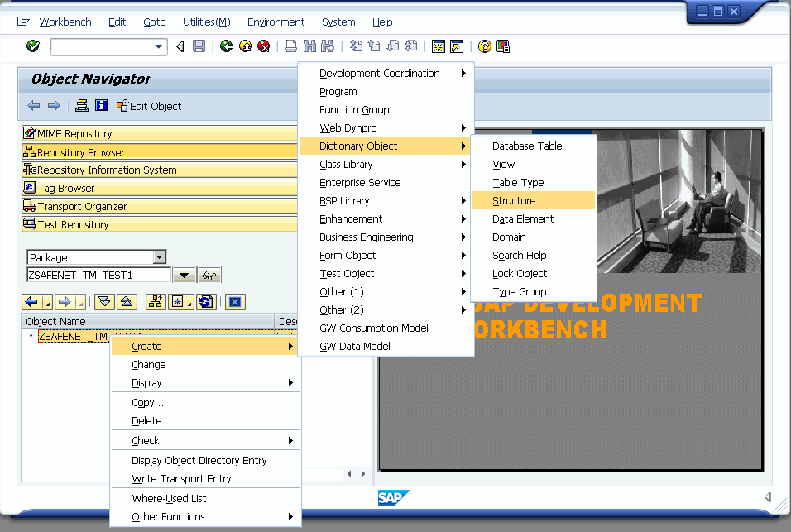Click the Object Navigator forward arrow
Viewport: 791px width, 532px height.
tap(54, 105)
